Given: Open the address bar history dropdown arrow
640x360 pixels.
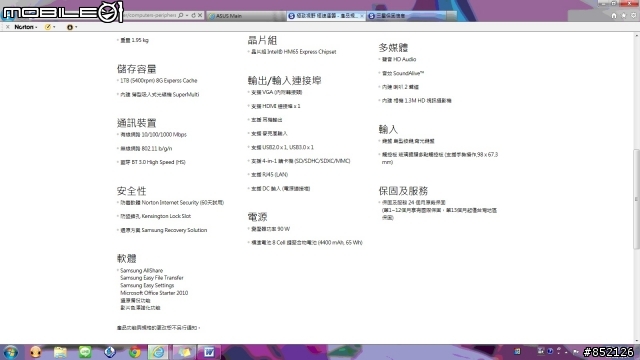Looking at the screenshot, I should pyautogui.click(x=187, y=15).
